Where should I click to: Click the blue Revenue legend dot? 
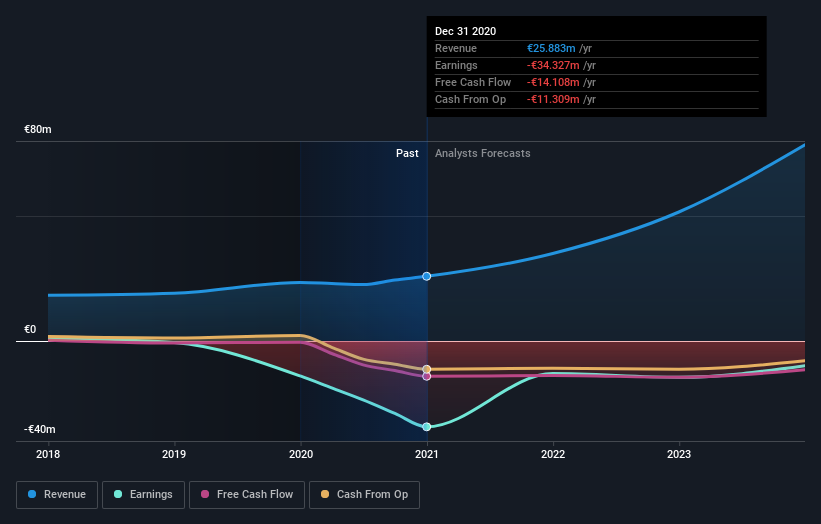[32, 494]
